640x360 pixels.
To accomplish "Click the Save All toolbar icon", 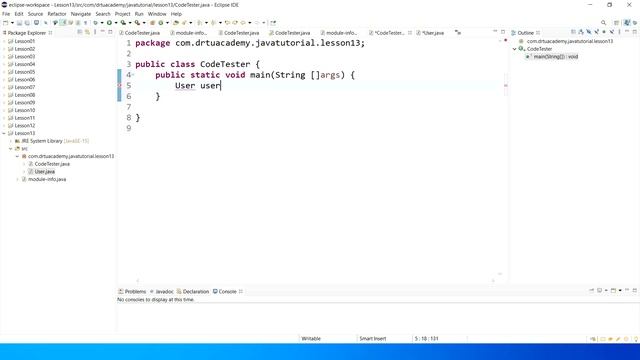I will point(27,23).
